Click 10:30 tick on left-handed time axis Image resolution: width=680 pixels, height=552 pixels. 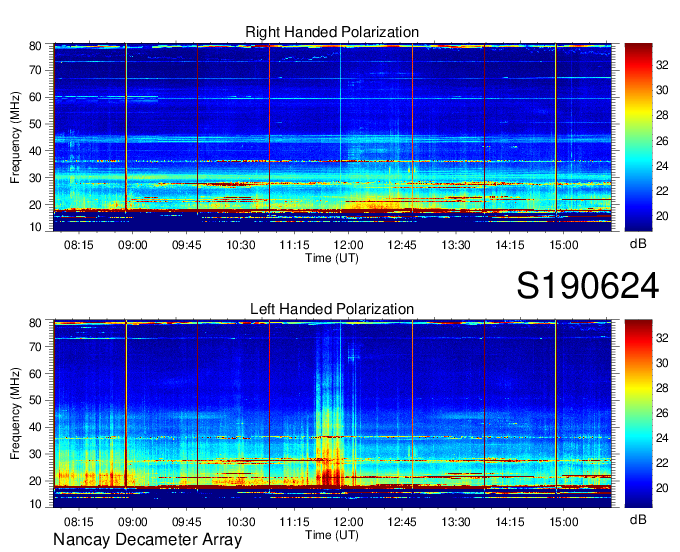(x=241, y=522)
